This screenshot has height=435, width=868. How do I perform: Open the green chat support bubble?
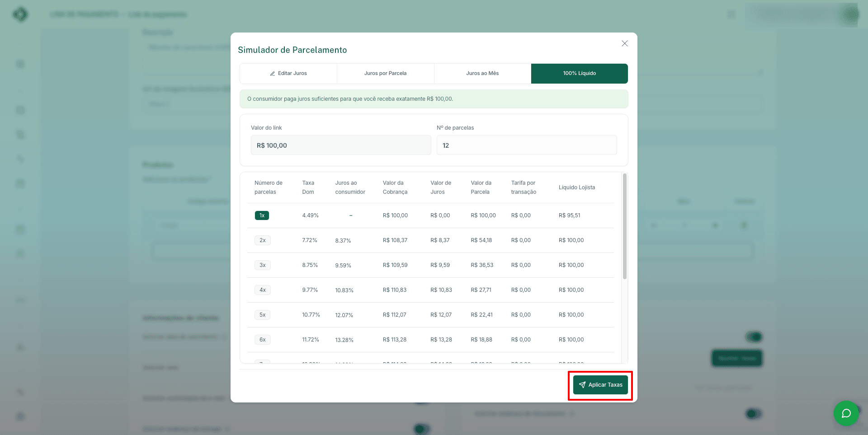point(846,413)
